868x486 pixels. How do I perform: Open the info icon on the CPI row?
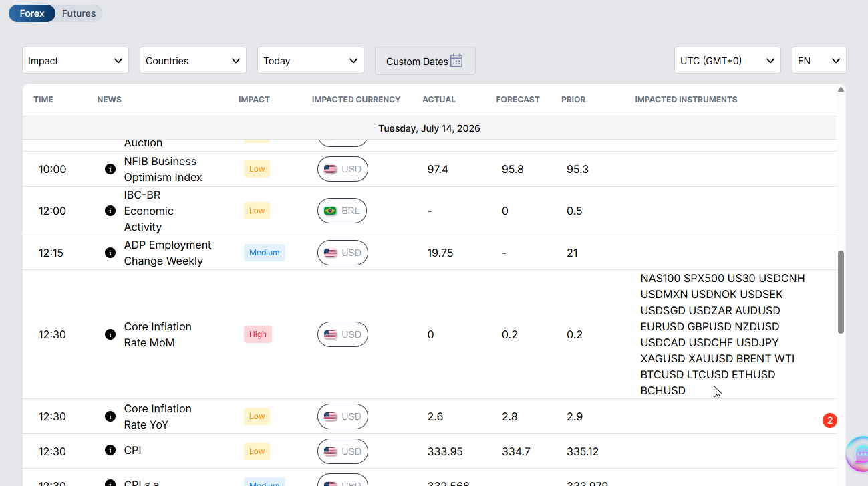pos(110,450)
